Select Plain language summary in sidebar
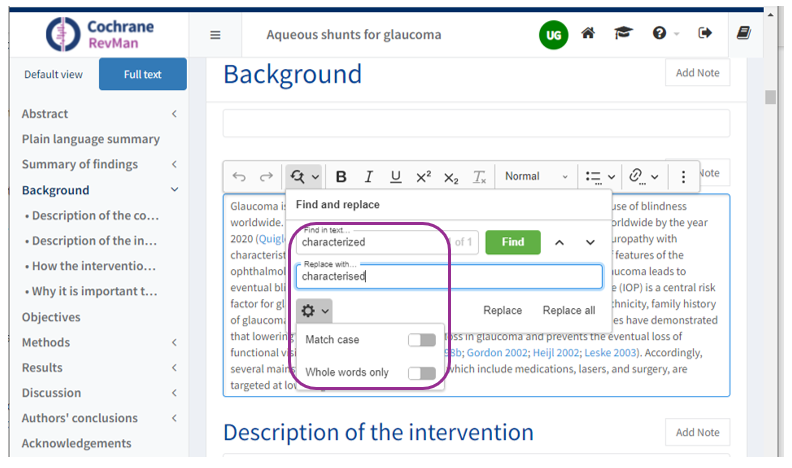 (x=91, y=139)
